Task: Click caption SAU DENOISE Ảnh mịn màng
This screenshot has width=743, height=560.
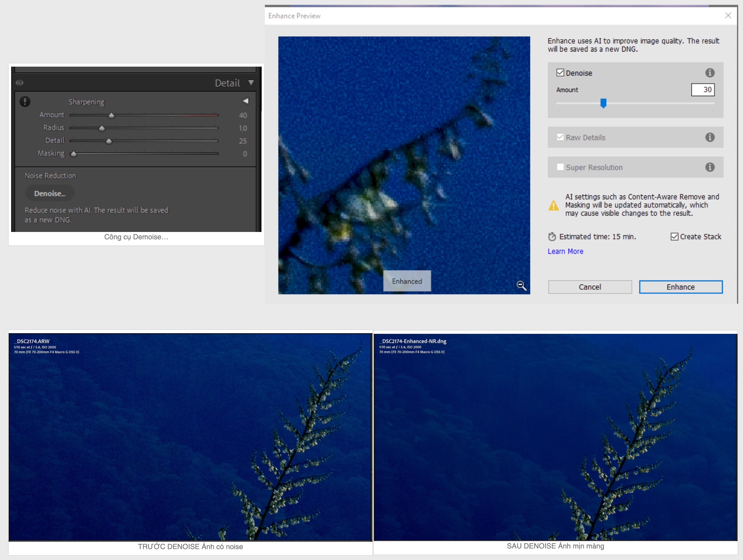Action: 555,546
